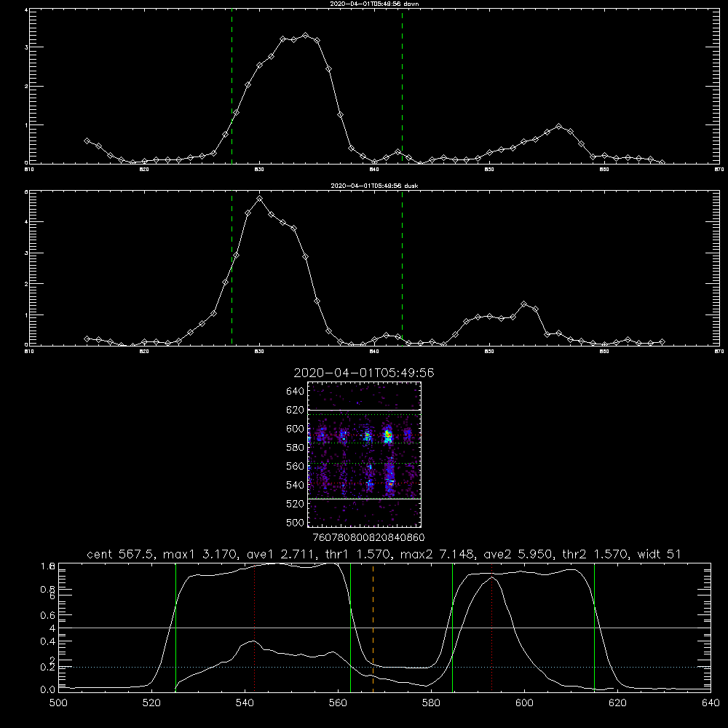Viewport: 728px width, 728px height.
Task: Click the red dotted peak line near 593
Action: tap(491, 627)
